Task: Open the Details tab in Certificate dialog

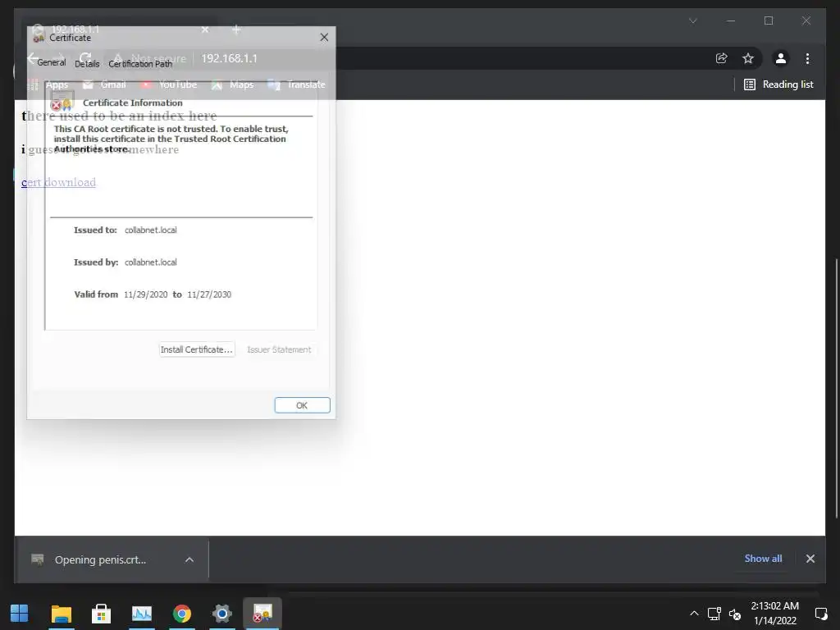Action: [x=87, y=64]
